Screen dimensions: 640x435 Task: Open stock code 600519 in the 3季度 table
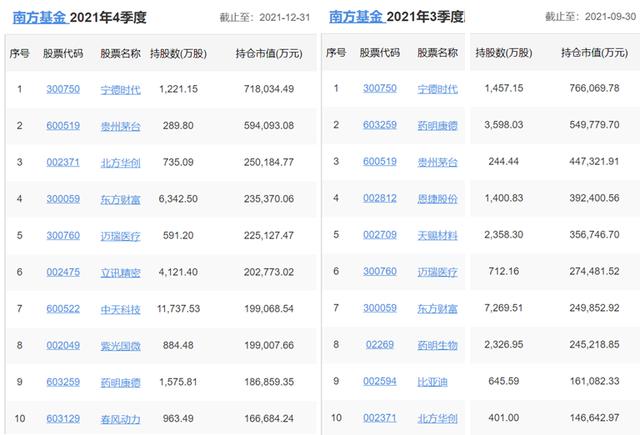coord(380,162)
